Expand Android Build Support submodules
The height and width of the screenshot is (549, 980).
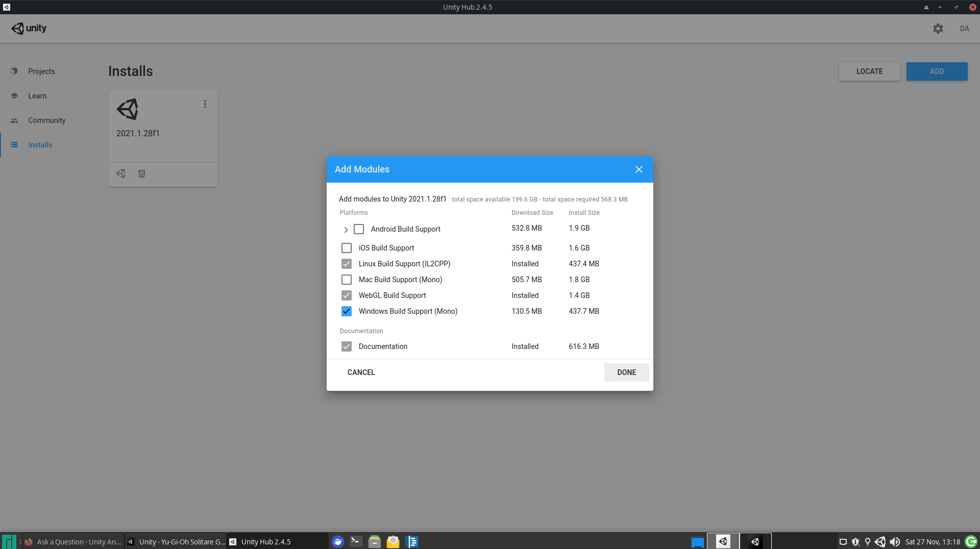coord(346,230)
